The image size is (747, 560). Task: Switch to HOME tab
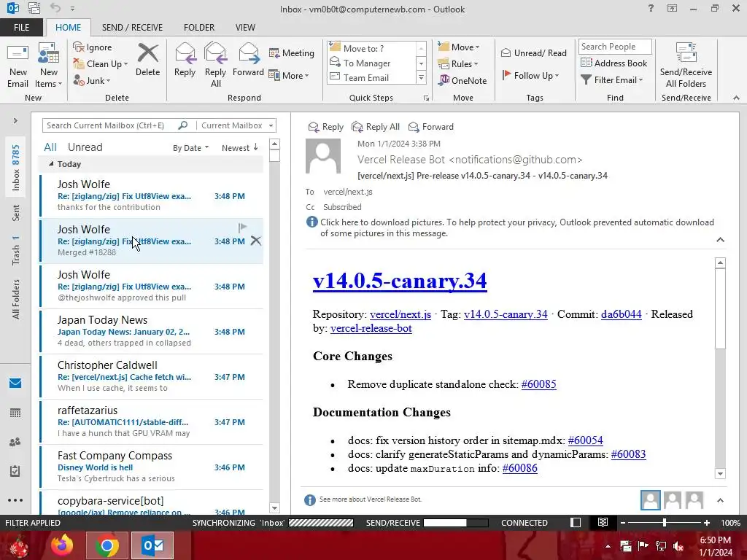pos(68,27)
